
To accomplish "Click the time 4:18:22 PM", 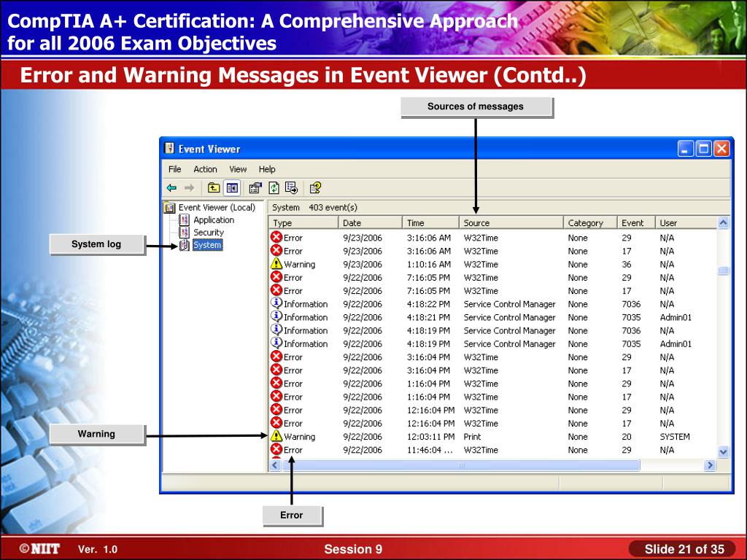I will [x=428, y=304].
